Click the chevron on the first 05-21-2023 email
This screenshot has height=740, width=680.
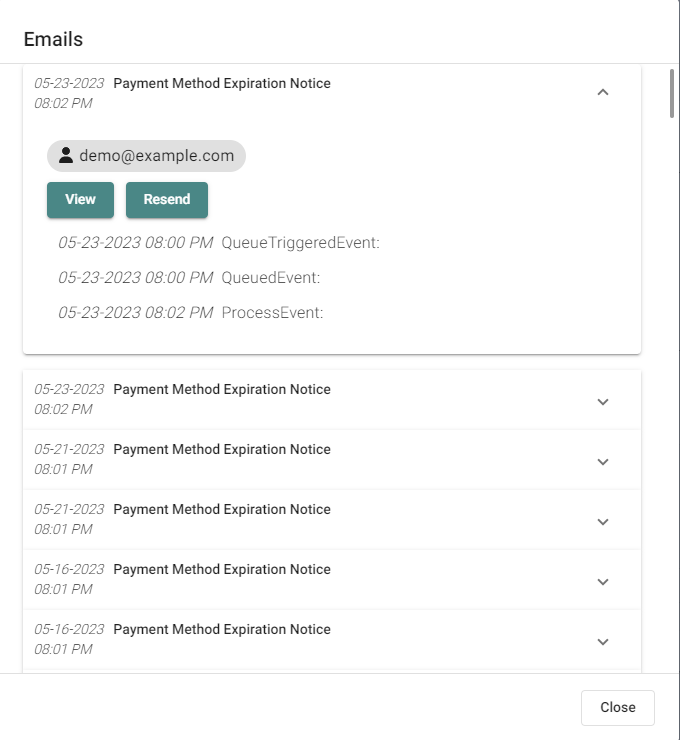coord(602,462)
